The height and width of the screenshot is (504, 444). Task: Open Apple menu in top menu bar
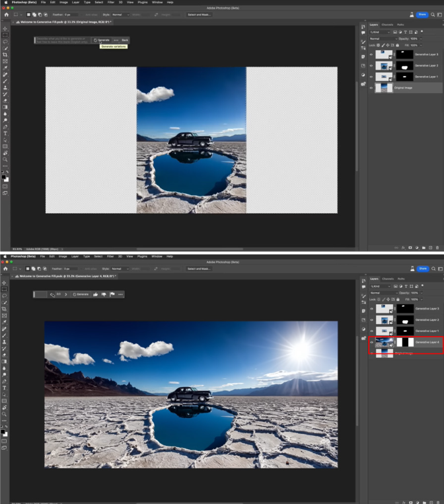[x=5, y=2]
